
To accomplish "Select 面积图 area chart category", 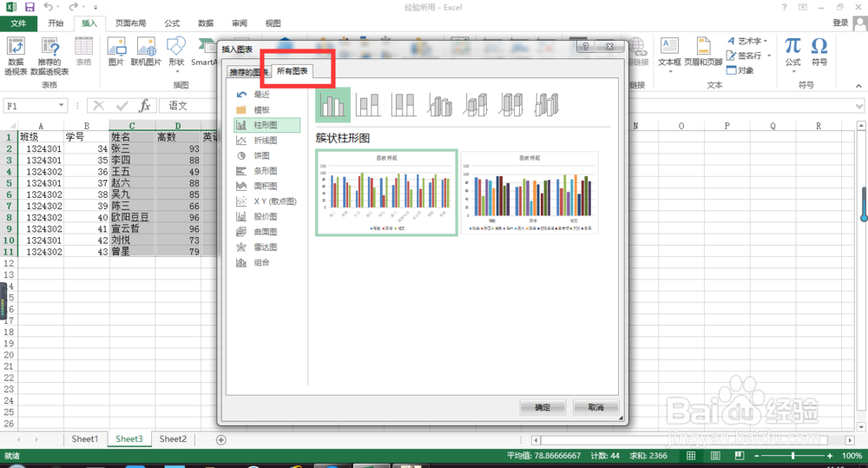I will [266, 186].
